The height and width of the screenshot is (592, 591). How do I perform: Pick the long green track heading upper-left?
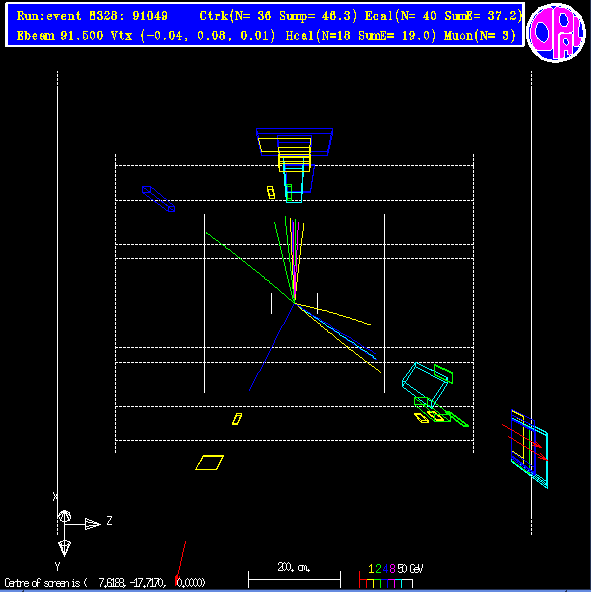point(249,267)
